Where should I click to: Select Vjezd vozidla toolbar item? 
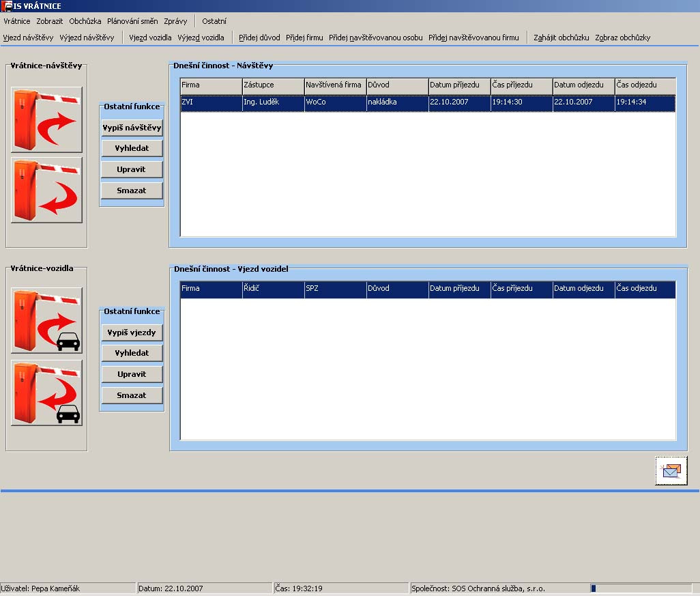tap(150, 38)
